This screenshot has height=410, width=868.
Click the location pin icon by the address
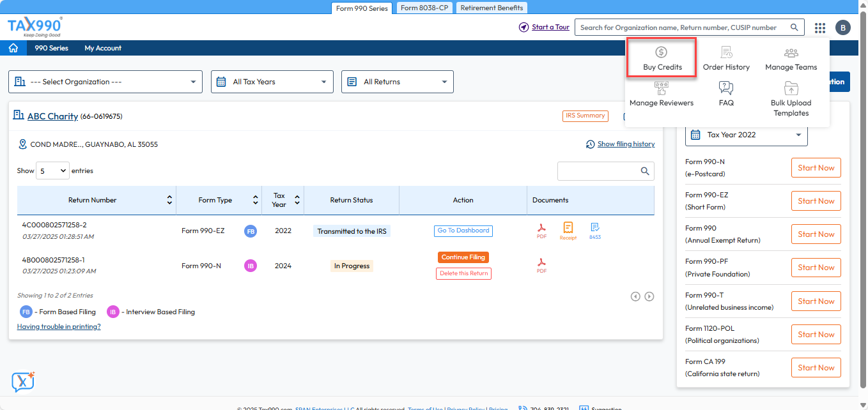(x=23, y=144)
